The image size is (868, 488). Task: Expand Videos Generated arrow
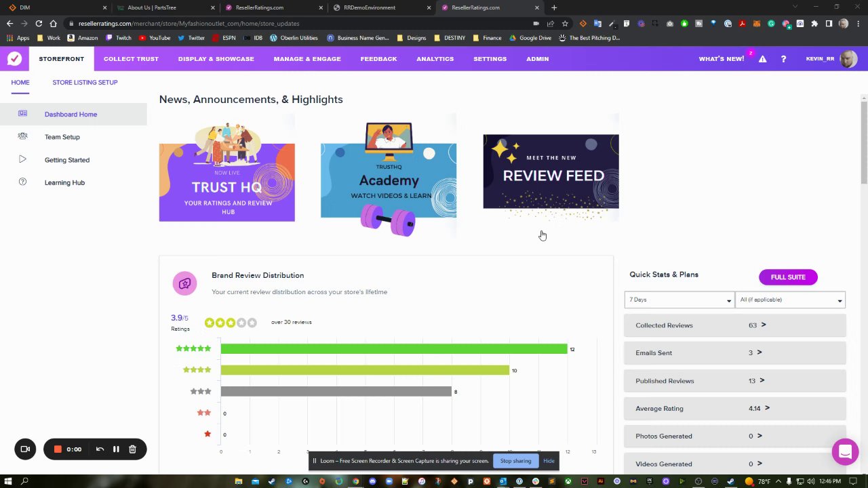point(759,464)
